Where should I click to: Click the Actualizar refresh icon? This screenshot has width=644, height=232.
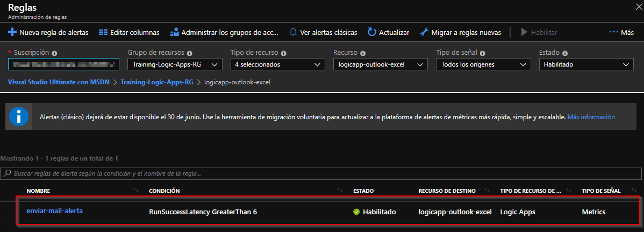pyautogui.click(x=371, y=32)
